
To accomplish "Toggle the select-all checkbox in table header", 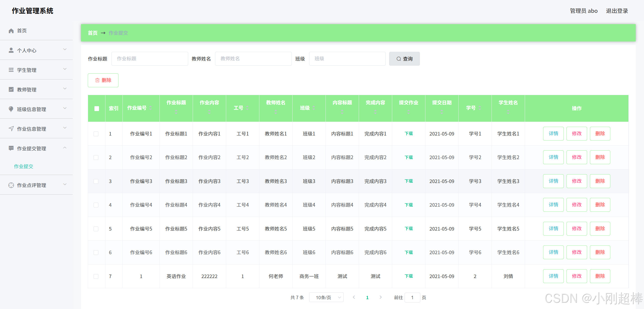I will click(x=97, y=108).
